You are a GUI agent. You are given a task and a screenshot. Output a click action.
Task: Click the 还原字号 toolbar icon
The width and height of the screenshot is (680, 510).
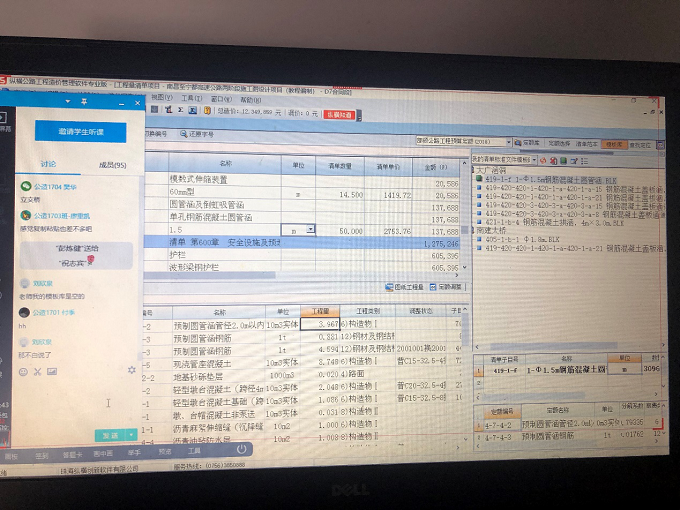[x=196, y=133]
